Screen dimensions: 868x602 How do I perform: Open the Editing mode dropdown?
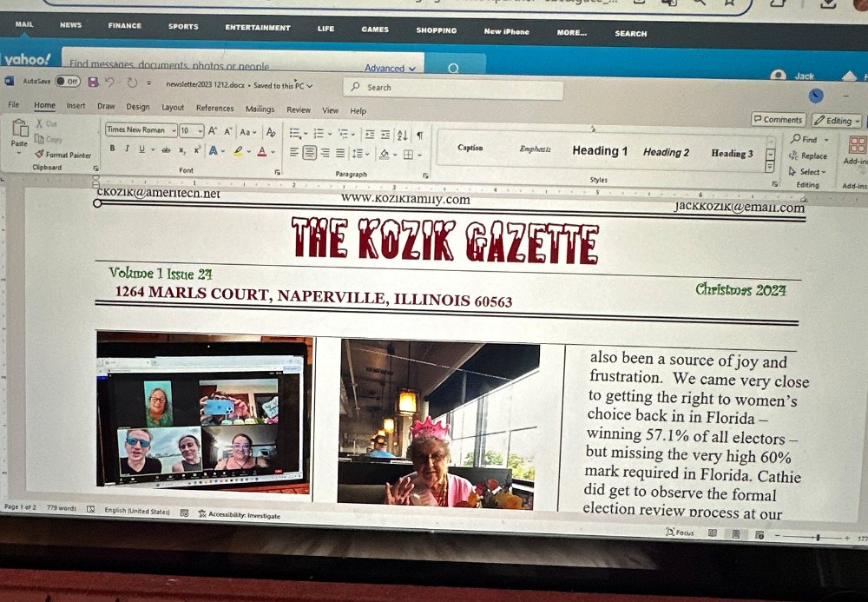point(837,121)
